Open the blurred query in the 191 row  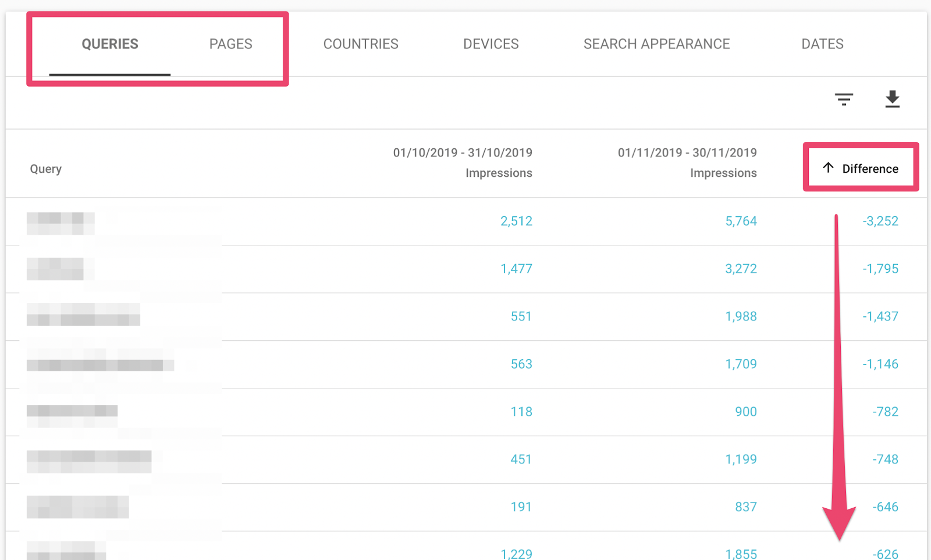tap(77, 507)
